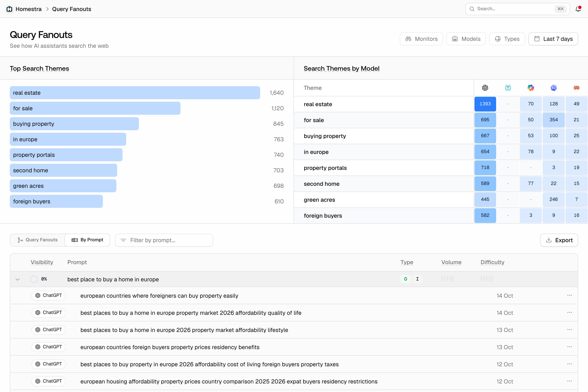This screenshot has width=588, height=392.
Task: Click the 'real estate' theme bar
Action: [135, 93]
